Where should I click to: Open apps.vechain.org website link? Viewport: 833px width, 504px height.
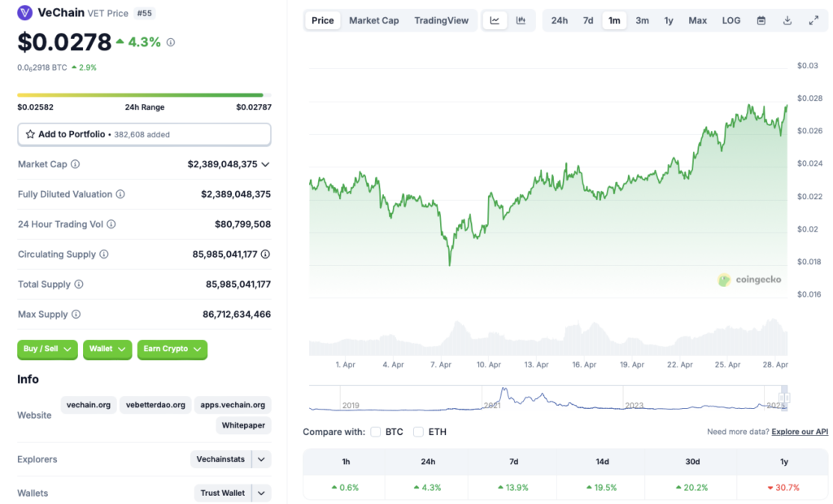[233, 405]
